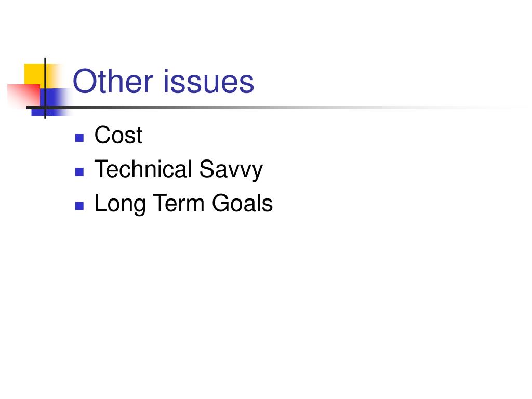Click the faded right end of title underline
This screenshot has height=399, width=532.
(x=492, y=108)
